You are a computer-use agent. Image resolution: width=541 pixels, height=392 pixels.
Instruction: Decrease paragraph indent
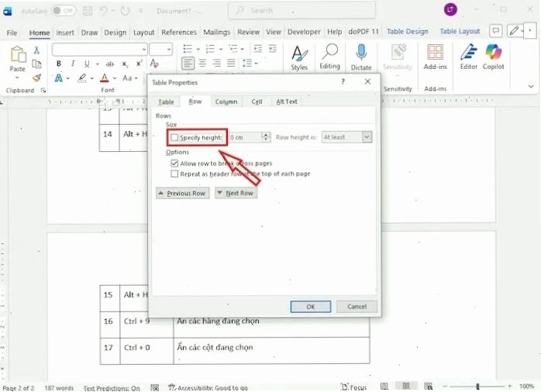(x=258, y=49)
